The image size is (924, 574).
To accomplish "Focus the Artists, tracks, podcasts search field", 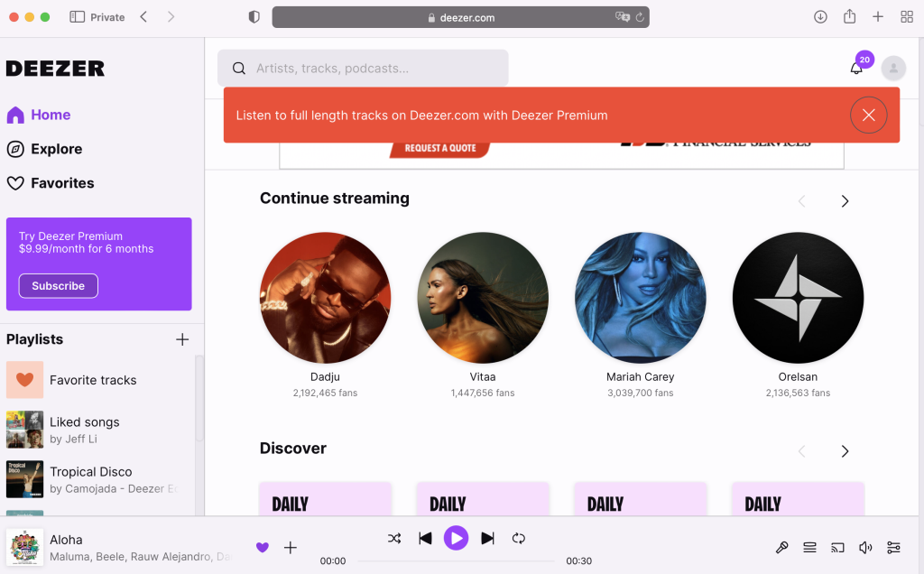I will tap(363, 69).
